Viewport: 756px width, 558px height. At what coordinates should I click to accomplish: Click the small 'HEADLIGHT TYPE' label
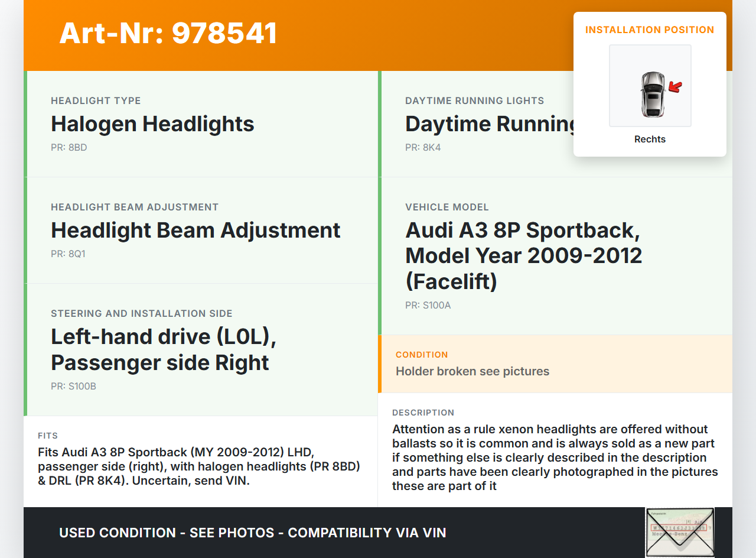96,100
